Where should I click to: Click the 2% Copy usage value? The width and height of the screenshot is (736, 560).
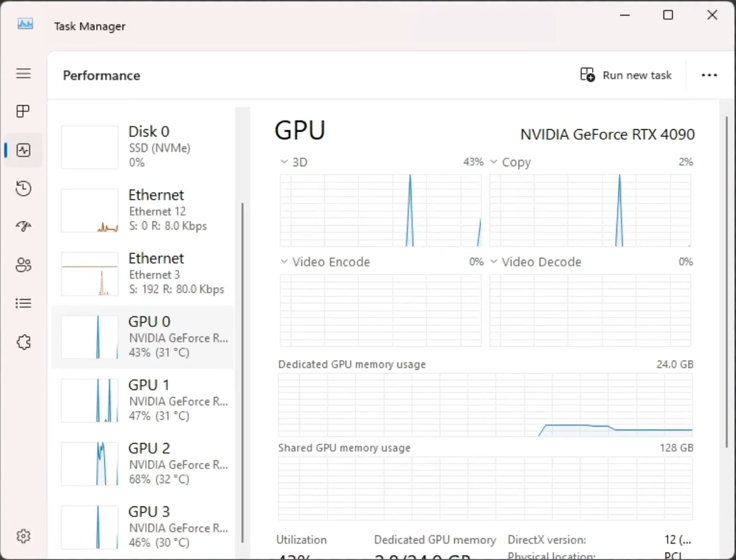pyautogui.click(x=685, y=162)
